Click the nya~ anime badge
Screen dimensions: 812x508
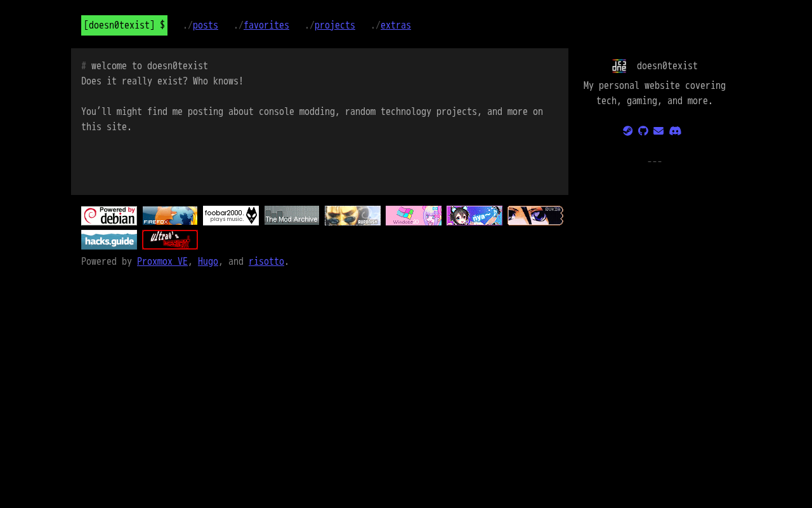pyautogui.click(x=475, y=216)
